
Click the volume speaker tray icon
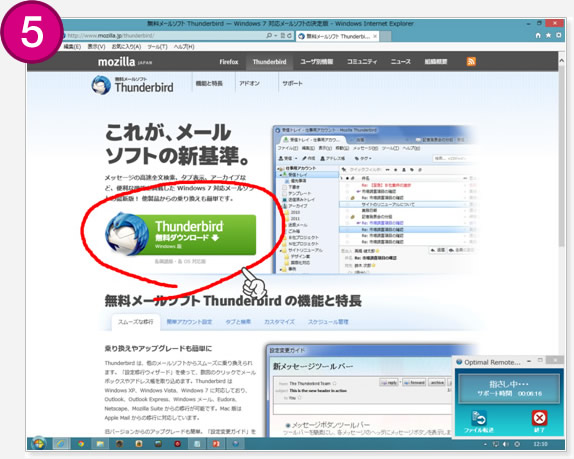[x=506, y=444]
